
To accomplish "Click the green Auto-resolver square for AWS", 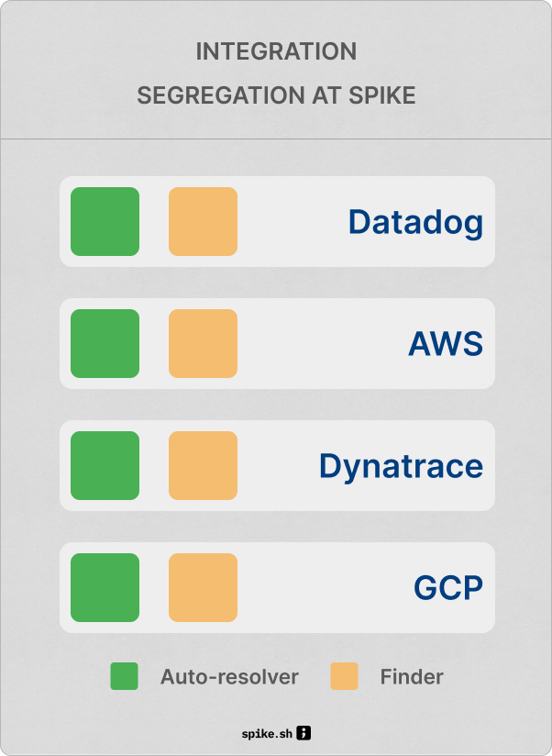I will tap(105, 343).
